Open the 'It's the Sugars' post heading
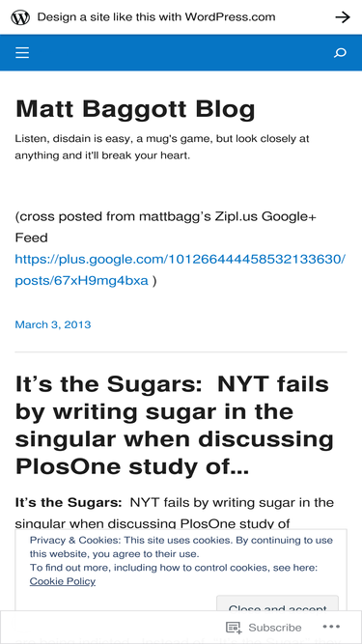362x644 pixels. (174, 426)
